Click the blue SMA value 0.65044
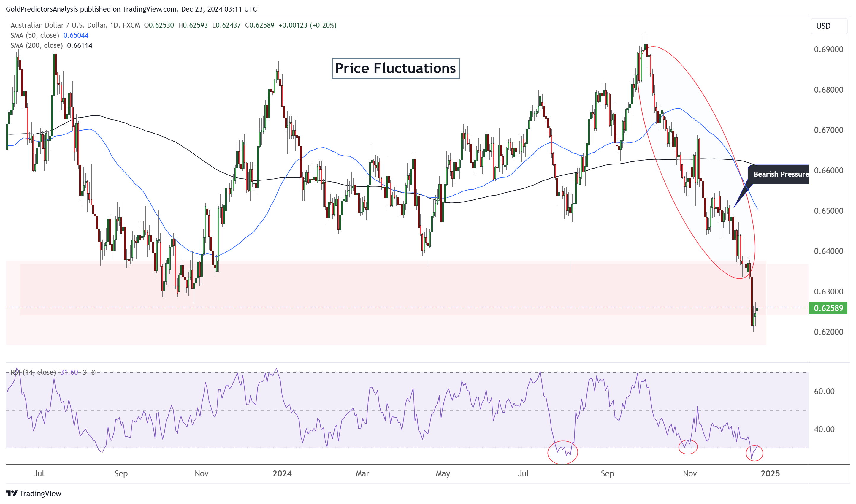856x504 pixels. 76,35
